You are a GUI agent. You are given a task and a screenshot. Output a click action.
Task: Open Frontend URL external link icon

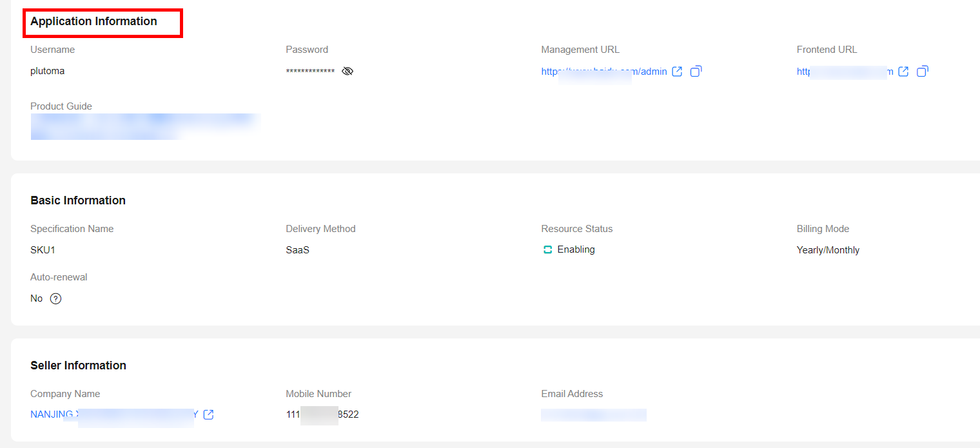pyautogui.click(x=903, y=72)
